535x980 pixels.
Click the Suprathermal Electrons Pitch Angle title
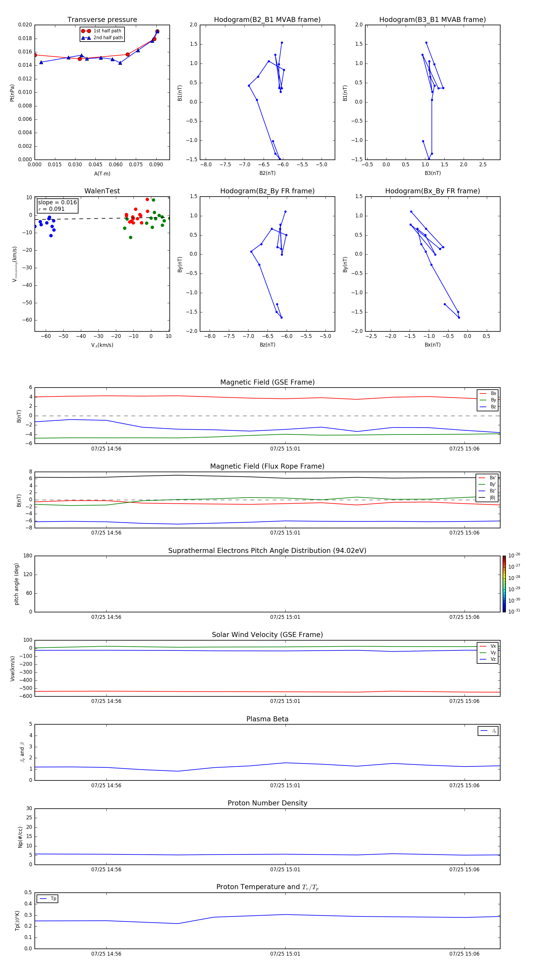(267, 551)
